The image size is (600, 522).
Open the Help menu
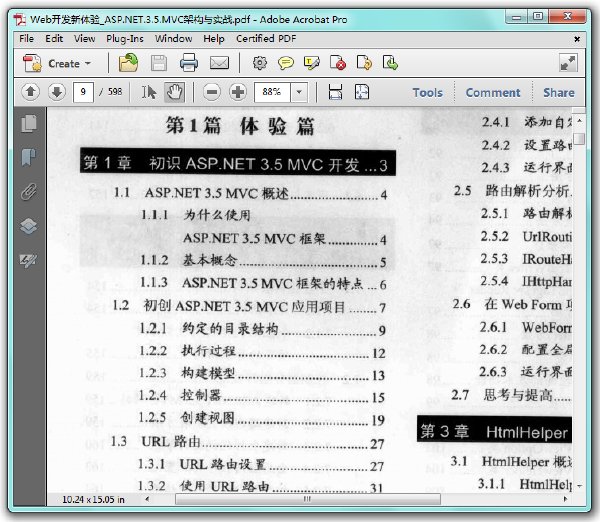coord(214,39)
